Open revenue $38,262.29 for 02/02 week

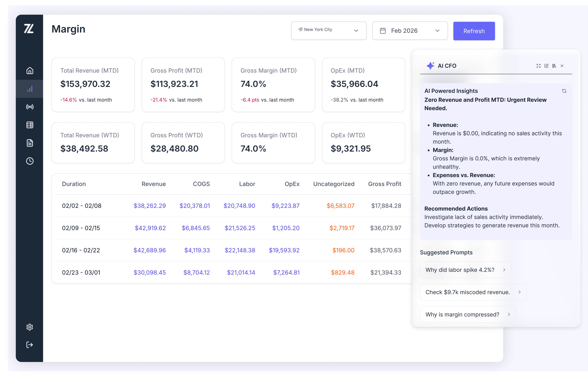pyautogui.click(x=149, y=206)
